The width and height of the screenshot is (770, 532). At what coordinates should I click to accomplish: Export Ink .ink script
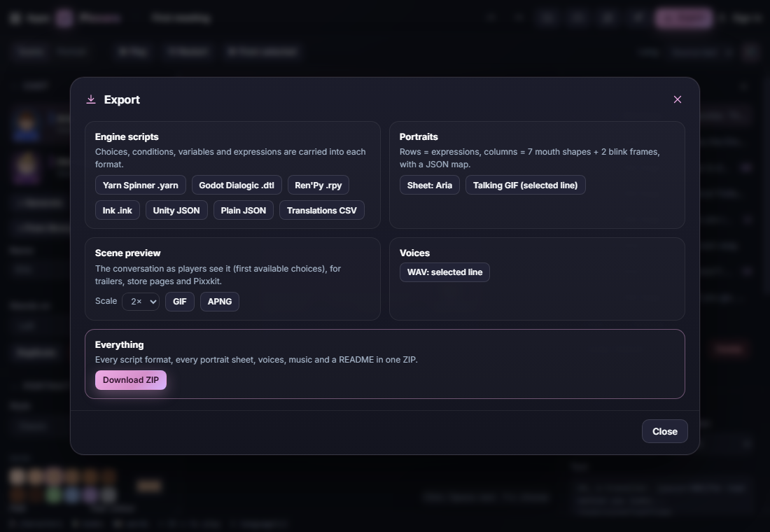point(118,210)
